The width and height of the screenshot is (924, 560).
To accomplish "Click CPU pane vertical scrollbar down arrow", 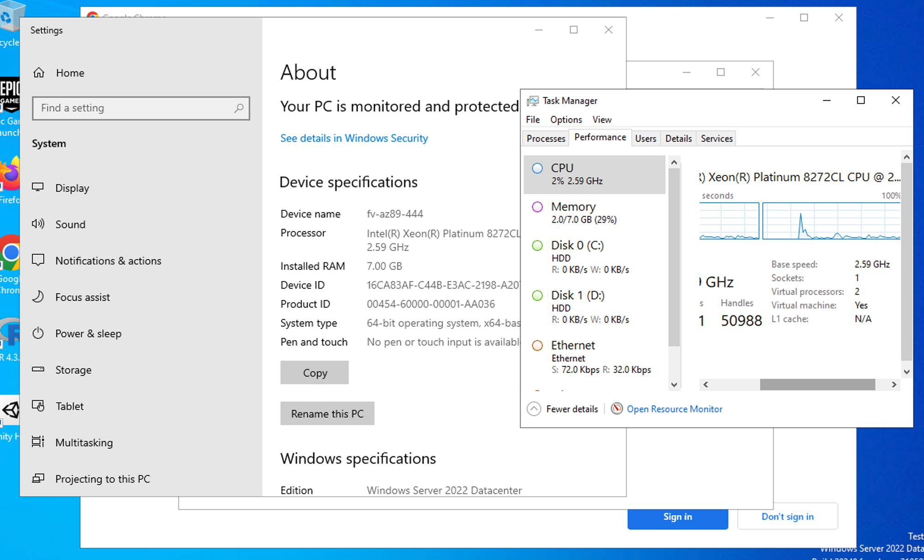I will coord(906,372).
